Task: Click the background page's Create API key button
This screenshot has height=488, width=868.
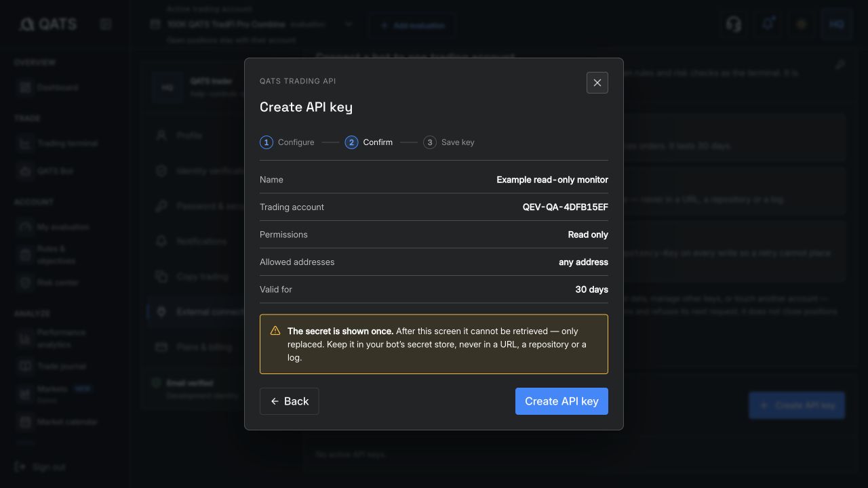Action: point(797,405)
